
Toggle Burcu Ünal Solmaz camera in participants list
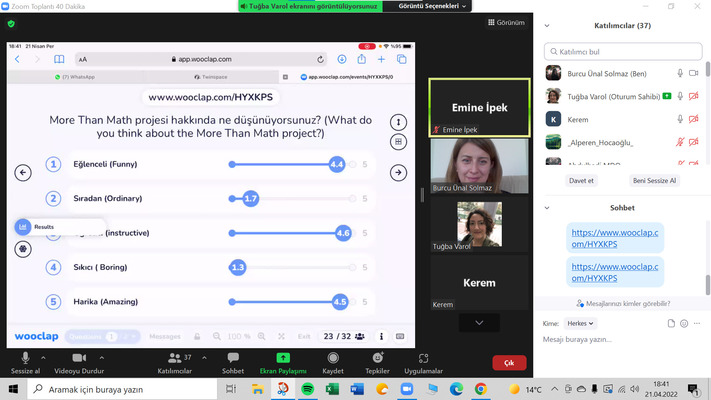coord(693,73)
